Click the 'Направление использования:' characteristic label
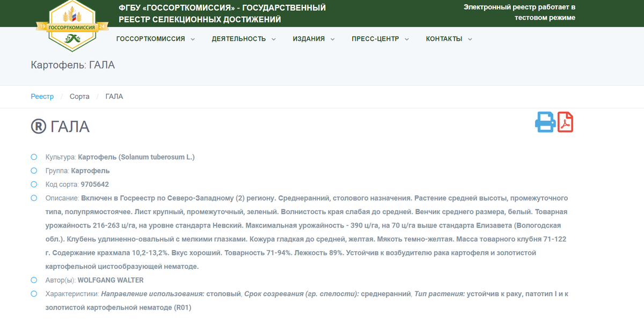 (153, 294)
